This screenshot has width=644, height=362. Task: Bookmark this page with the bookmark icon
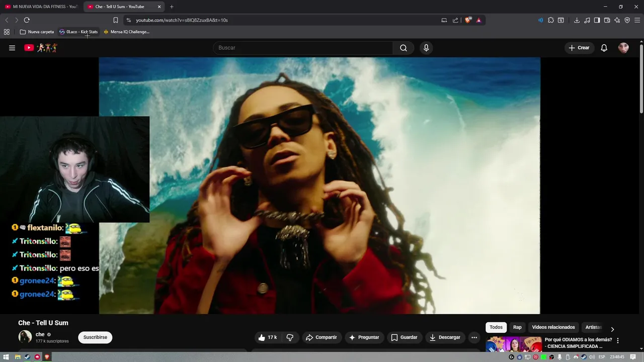[116, 20]
